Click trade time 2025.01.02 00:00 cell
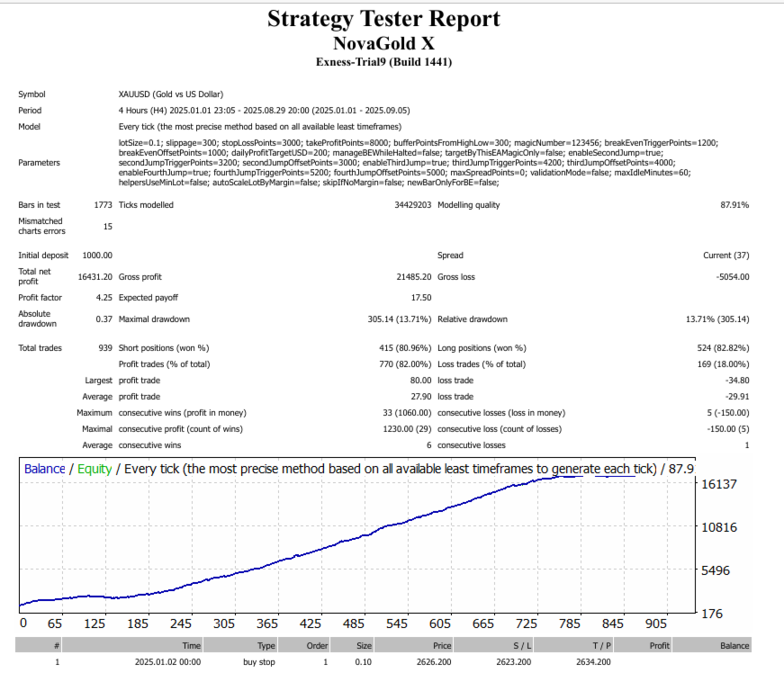 click(167, 662)
